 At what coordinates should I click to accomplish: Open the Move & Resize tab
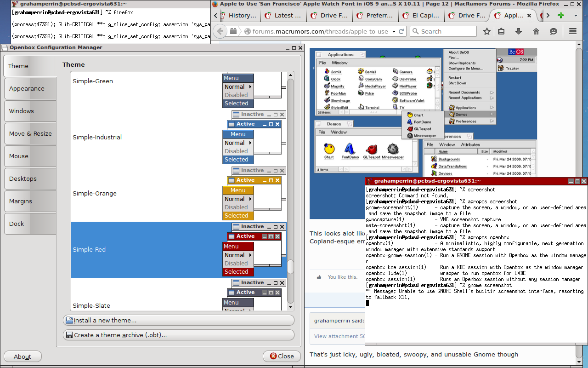pos(30,133)
